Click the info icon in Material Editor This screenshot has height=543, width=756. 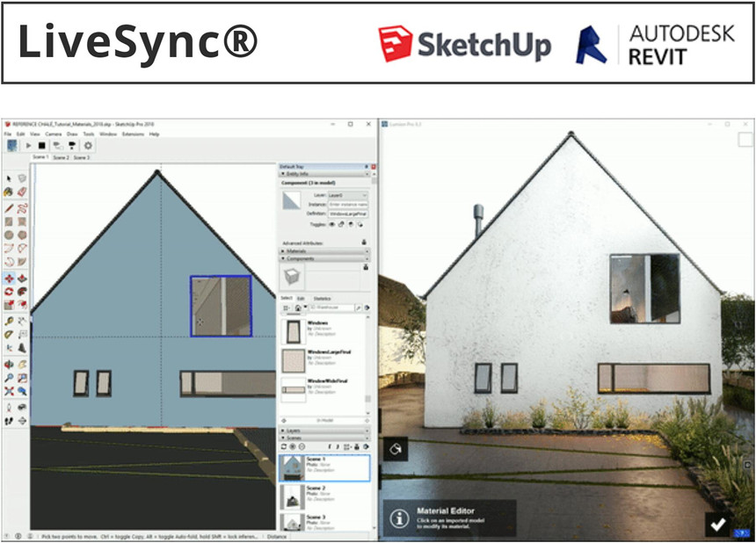(399, 519)
